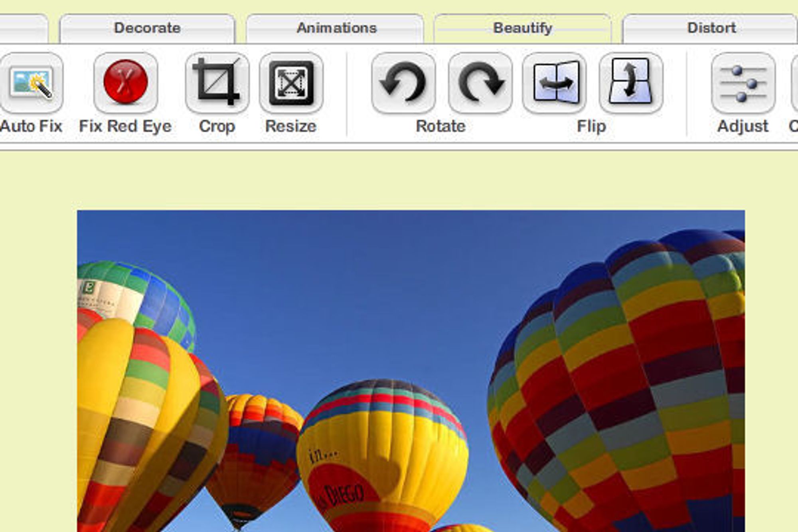Click the Auto Fix label
Viewport: 798px width, 532px height.
[31, 126]
